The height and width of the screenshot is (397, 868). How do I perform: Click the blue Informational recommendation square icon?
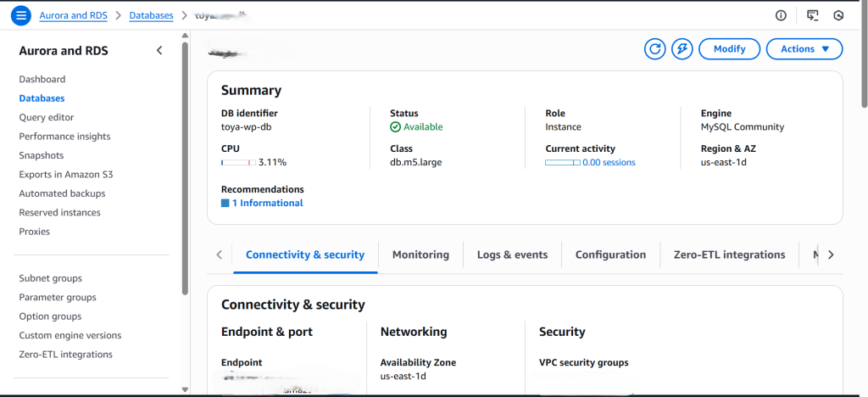click(225, 204)
